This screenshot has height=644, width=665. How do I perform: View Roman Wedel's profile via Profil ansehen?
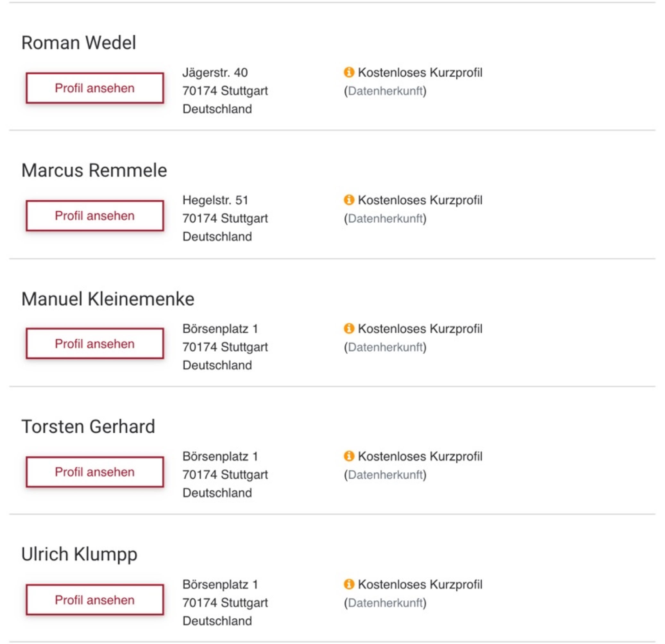point(95,88)
